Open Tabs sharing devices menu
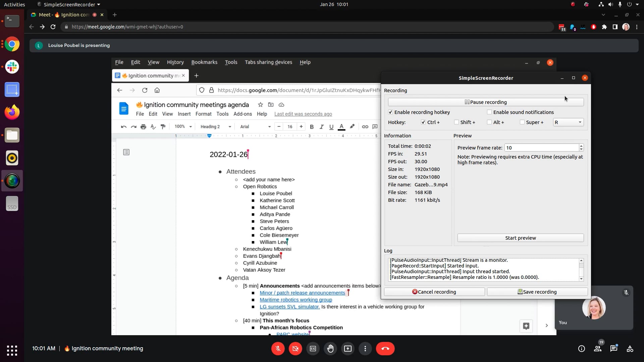 pos(268,62)
